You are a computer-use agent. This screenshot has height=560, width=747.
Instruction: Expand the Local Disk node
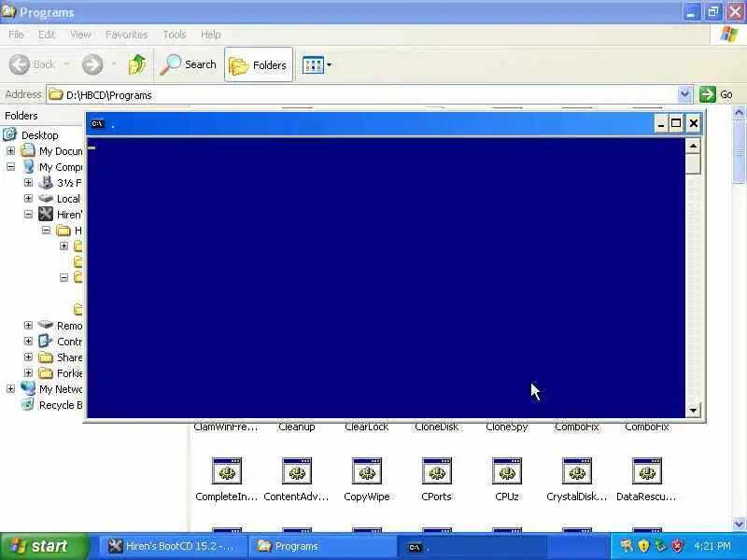28,198
